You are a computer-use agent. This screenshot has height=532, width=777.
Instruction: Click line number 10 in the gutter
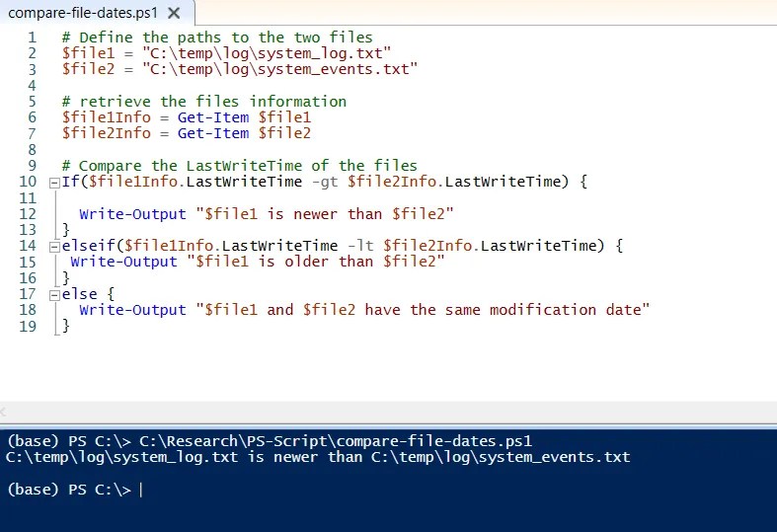click(x=28, y=182)
